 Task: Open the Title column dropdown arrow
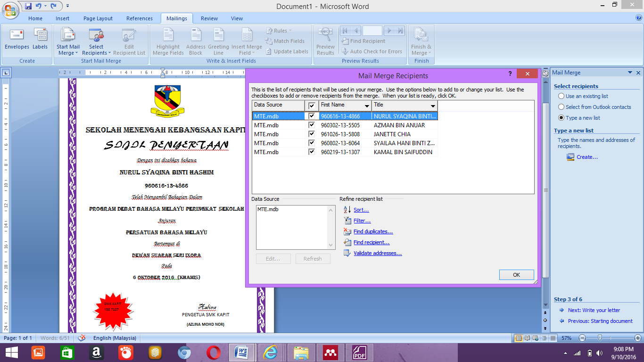[x=433, y=106]
